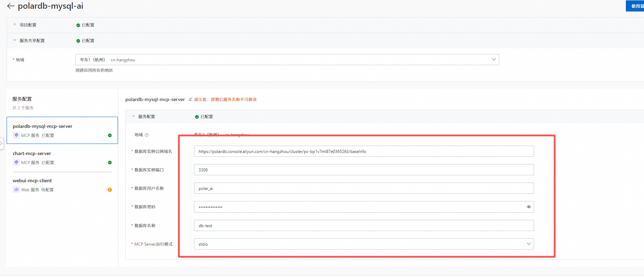Click the 数据库密码 password field

click(364, 207)
